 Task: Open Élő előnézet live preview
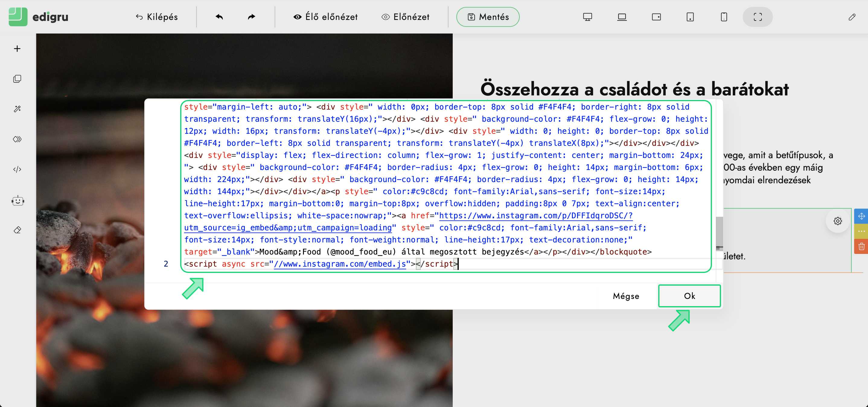[325, 17]
